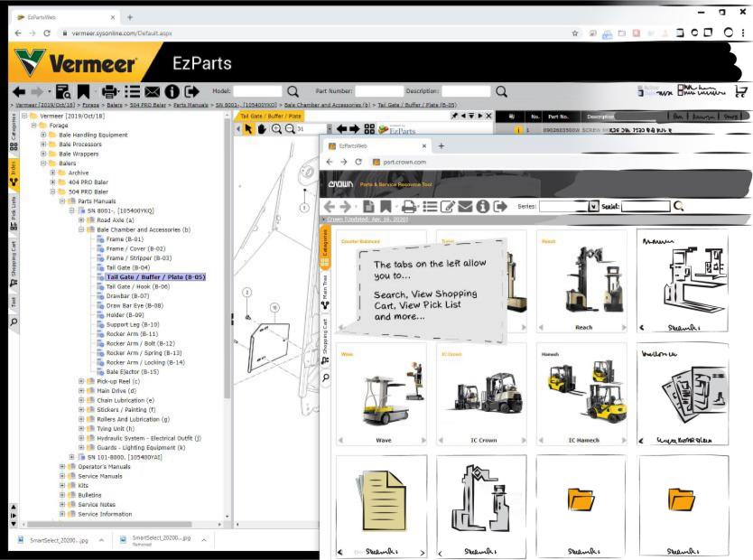Click the Crown serial search magnifier
753x560 pixels.
[679, 206]
